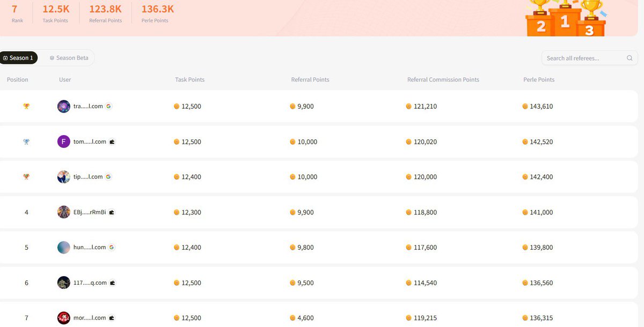Click coin icon beside 143,610 Perle Points
644x327 pixels.
pos(525,106)
